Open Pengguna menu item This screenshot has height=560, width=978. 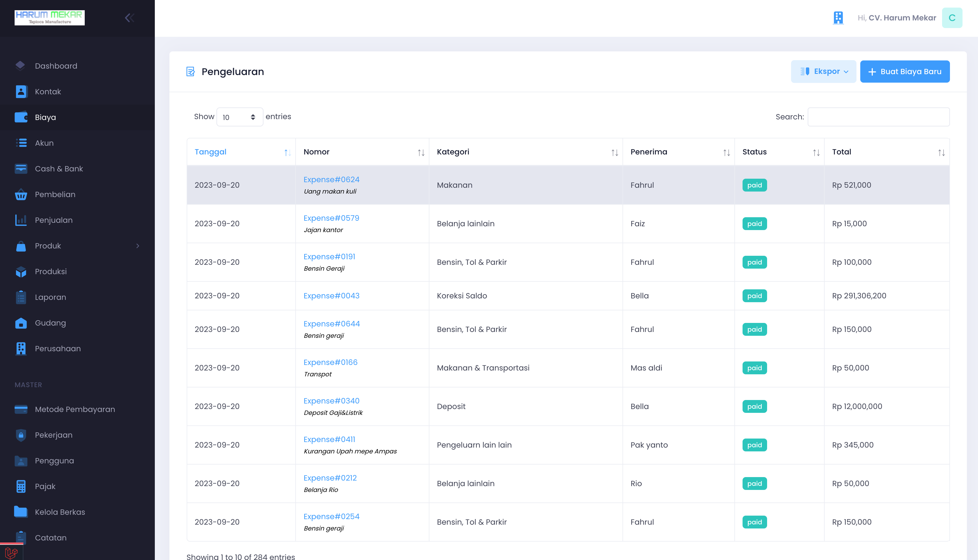pos(77,460)
